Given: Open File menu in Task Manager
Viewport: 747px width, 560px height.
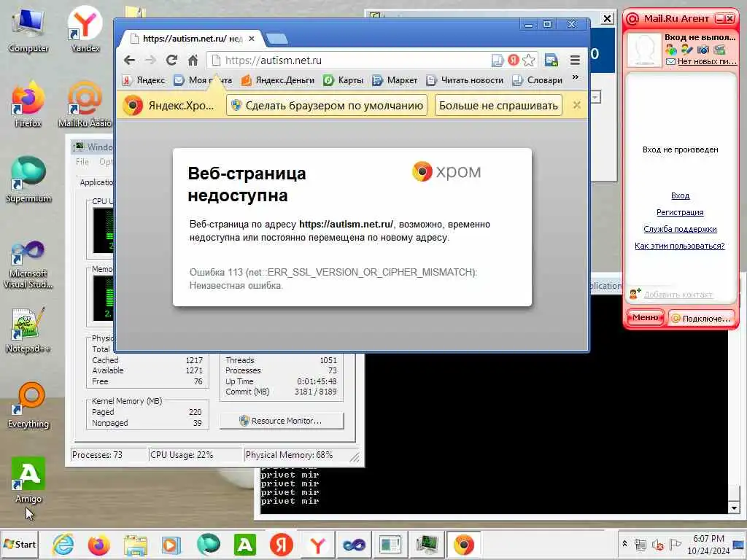Looking at the screenshot, I should click(82, 162).
